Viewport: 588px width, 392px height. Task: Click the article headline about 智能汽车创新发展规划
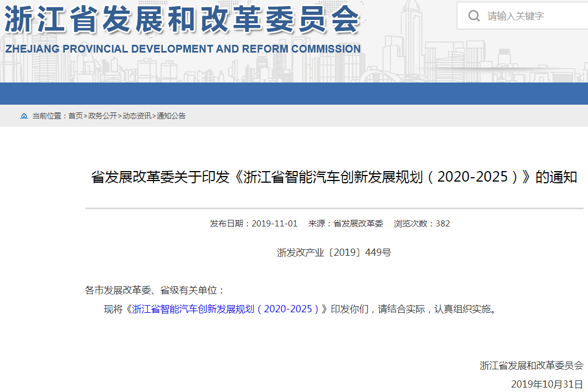pyautogui.click(x=334, y=177)
